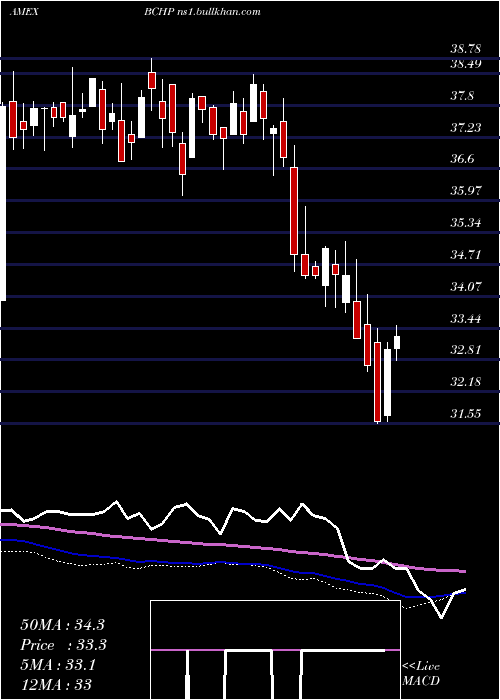Viewport: 500px width, 700px height.
Task: Click the last white candlestick on the right
Action: point(397,342)
